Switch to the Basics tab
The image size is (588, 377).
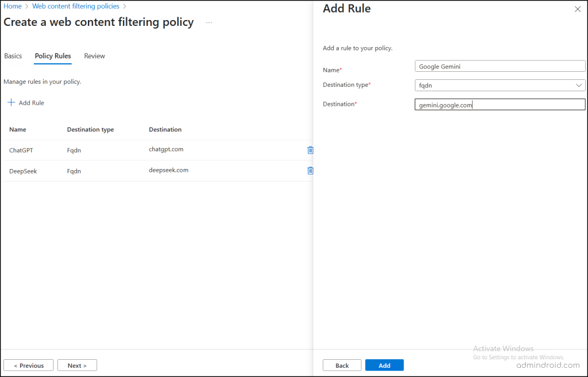click(x=13, y=56)
